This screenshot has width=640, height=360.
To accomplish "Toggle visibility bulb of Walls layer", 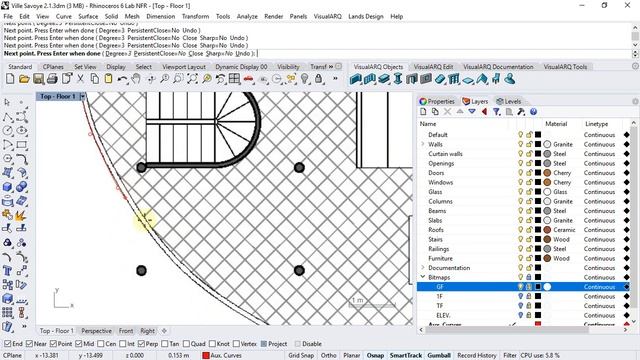I will [x=520, y=144].
